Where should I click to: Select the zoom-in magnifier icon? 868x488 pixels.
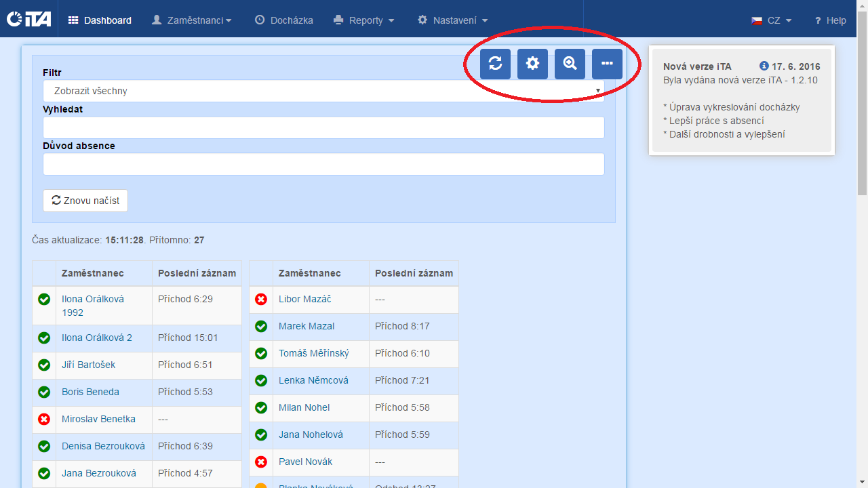[570, 64]
